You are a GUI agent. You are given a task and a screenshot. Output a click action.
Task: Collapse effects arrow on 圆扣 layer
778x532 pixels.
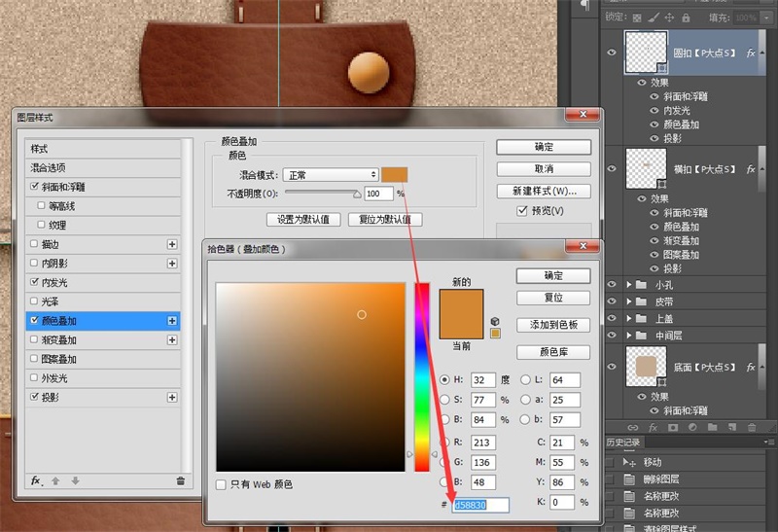pyautogui.click(x=762, y=53)
